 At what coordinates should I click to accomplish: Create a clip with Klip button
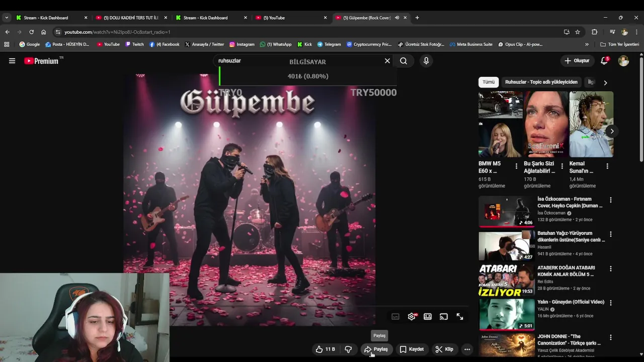click(444, 349)
